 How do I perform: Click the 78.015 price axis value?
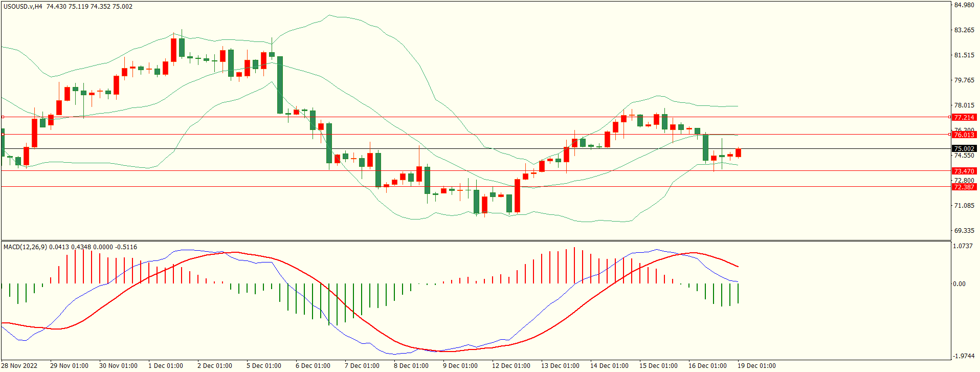964,105
